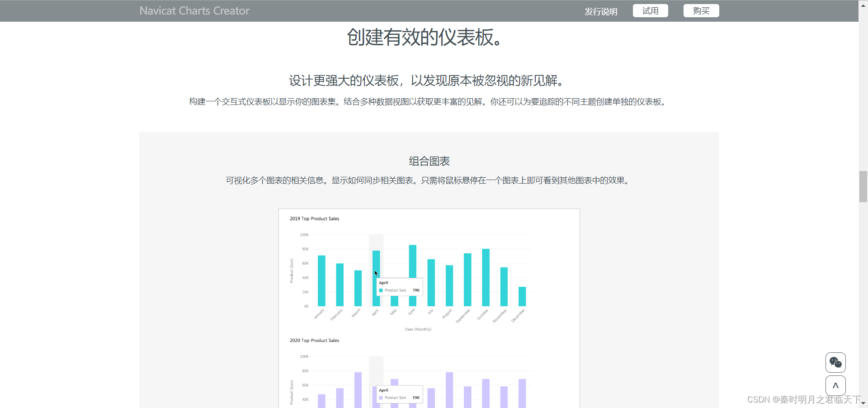Open the 发行说明 release notes link

[x=601, y=11]
